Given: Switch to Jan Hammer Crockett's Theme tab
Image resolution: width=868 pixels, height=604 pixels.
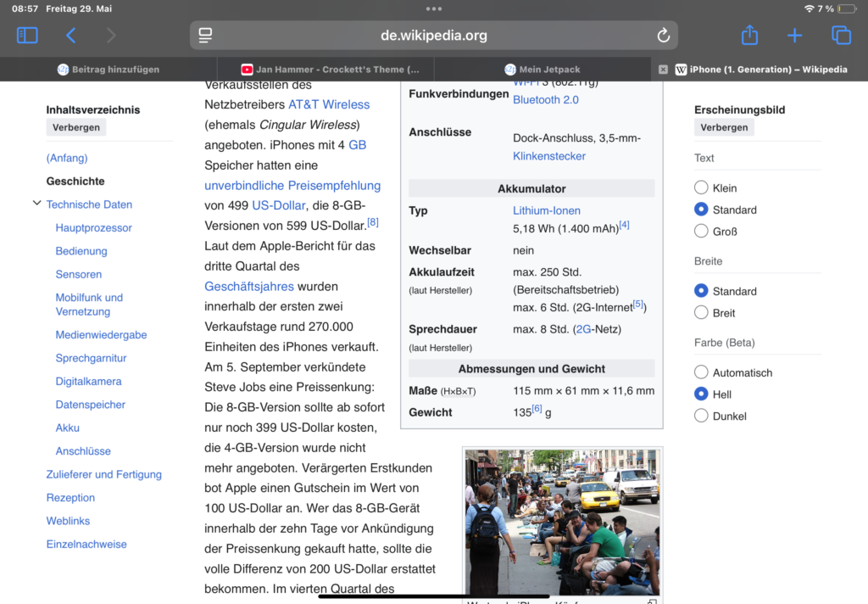Looking at the screenshot, I should point(325,70).
